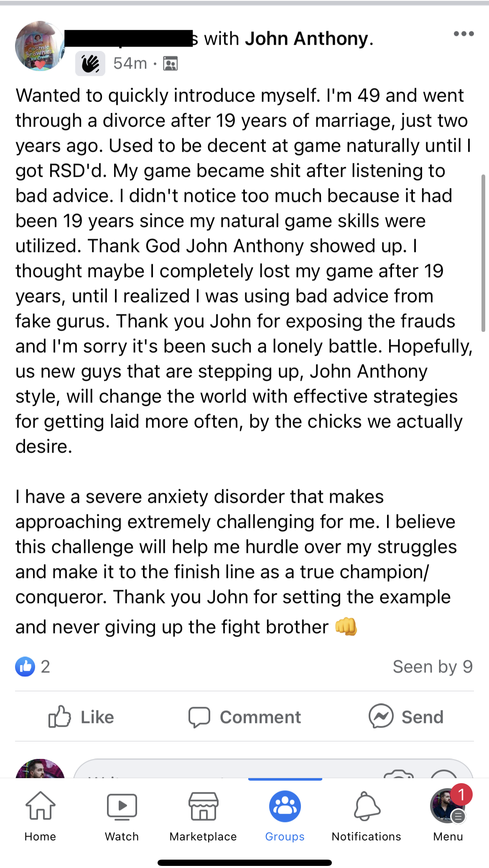489x868 pixels.
Task: View the blue thumbs-up reactions list
Action: tap(25, 667)
